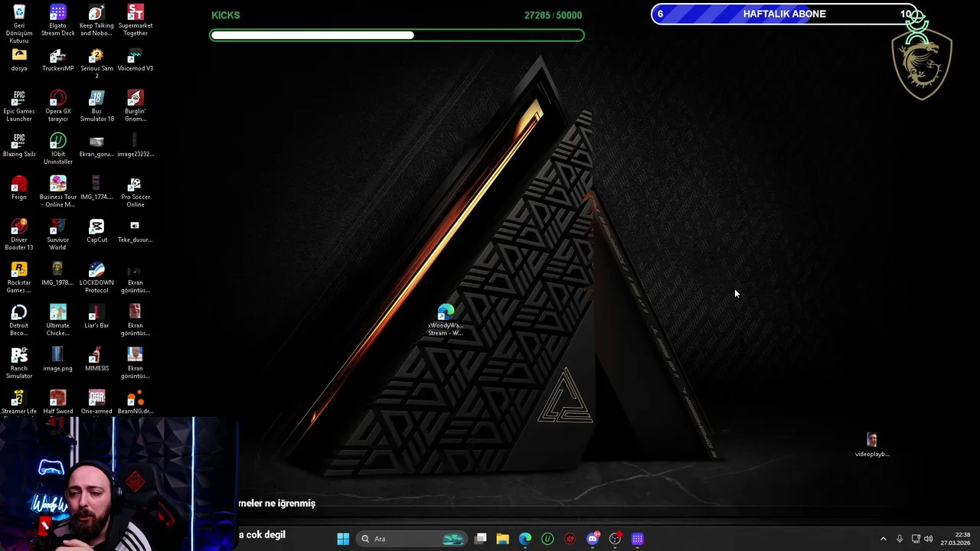Open network settings from the tray icon
This screenshot has width=980, height=551.
point(916,539)
